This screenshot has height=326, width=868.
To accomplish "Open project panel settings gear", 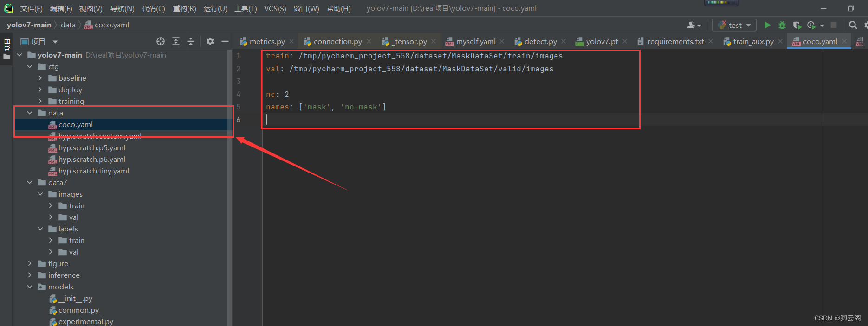I will tap(210, 41).
